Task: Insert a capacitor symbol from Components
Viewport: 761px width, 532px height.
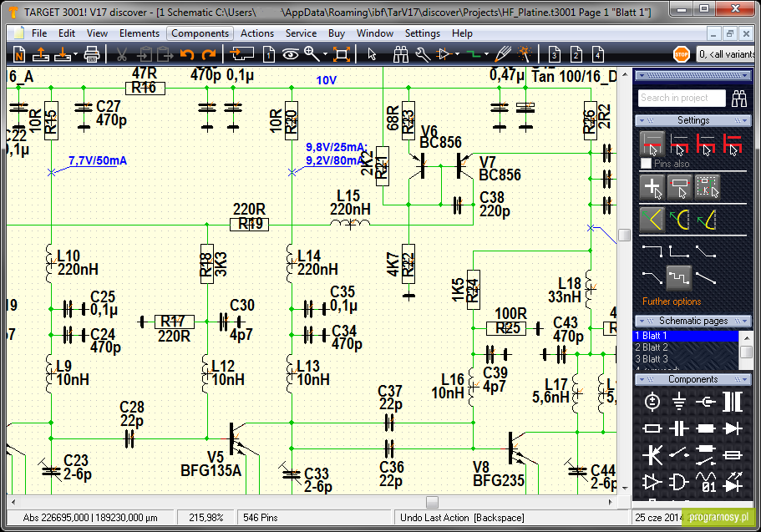Action: (679, 428)
